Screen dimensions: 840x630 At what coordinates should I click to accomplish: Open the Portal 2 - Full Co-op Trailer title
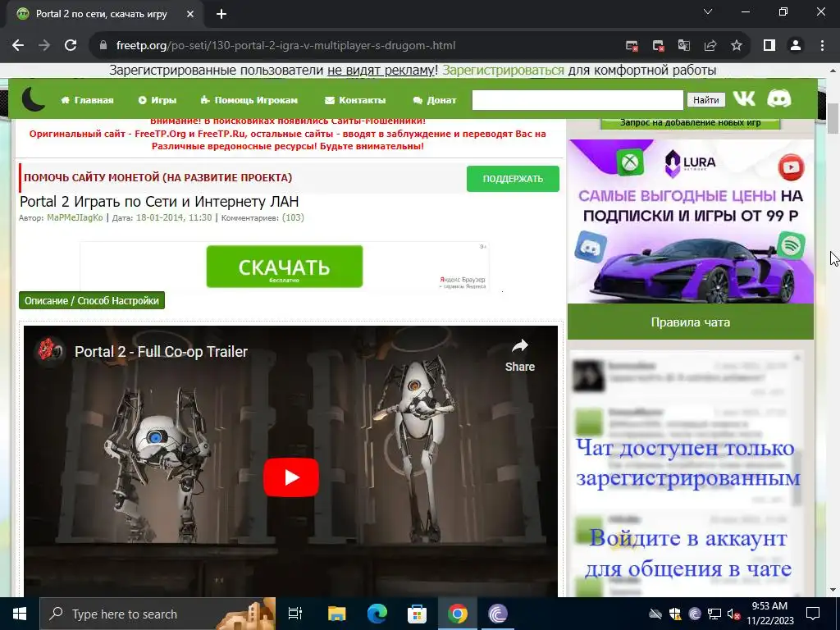[x=161, y=351]
